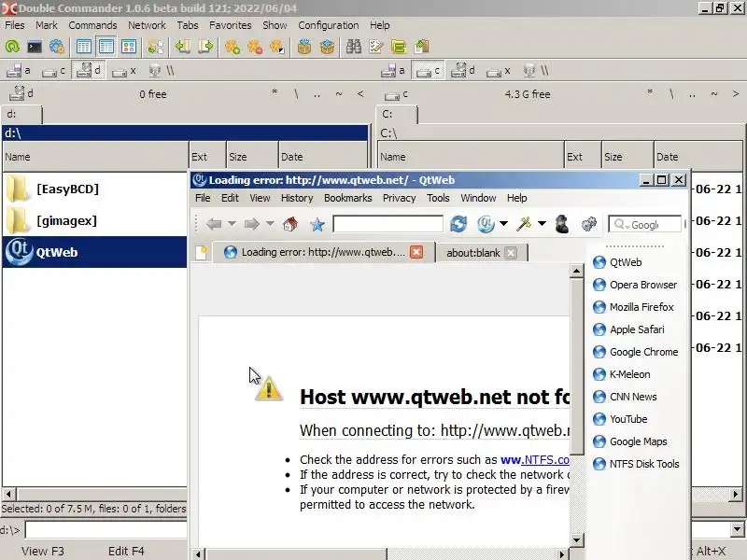
Task: Click the new tab page icon in QtWeb
Action: [202, 252]
